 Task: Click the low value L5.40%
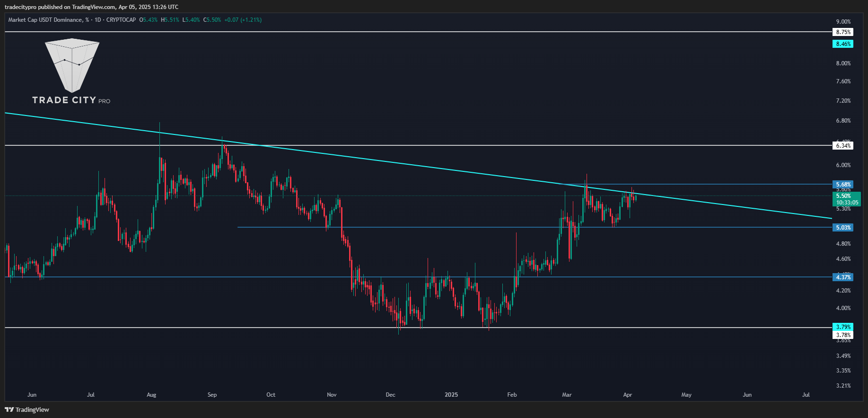pos(191,20)
